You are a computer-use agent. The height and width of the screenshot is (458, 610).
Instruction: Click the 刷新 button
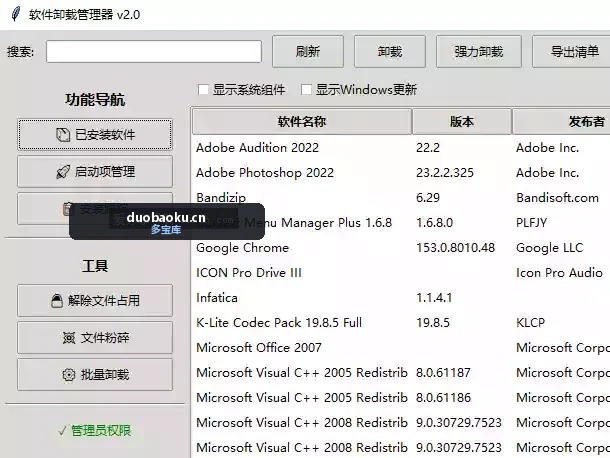point(308,51)
